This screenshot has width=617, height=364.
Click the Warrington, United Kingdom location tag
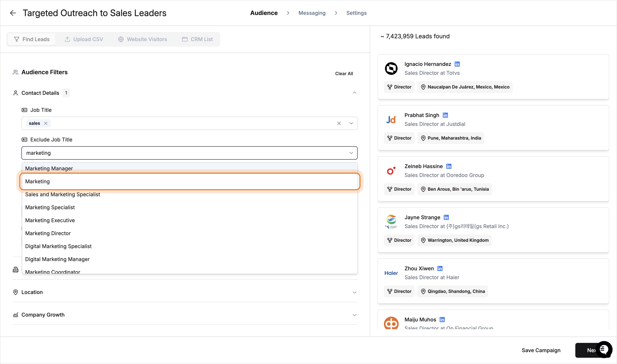click(454, 240)
